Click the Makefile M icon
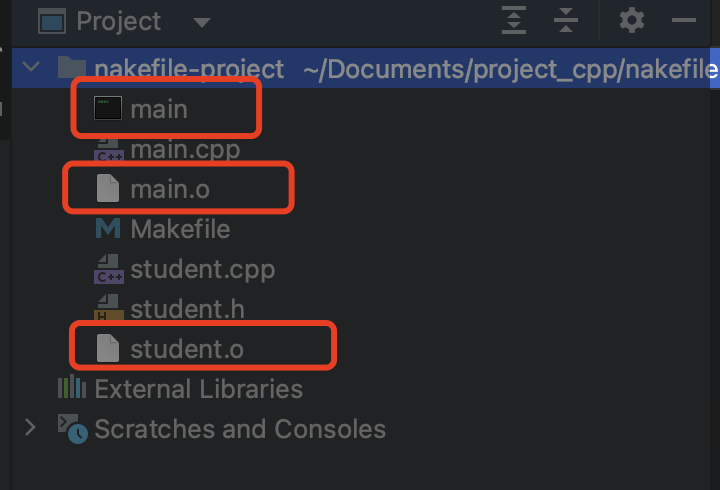 click(x=108, y=228)
